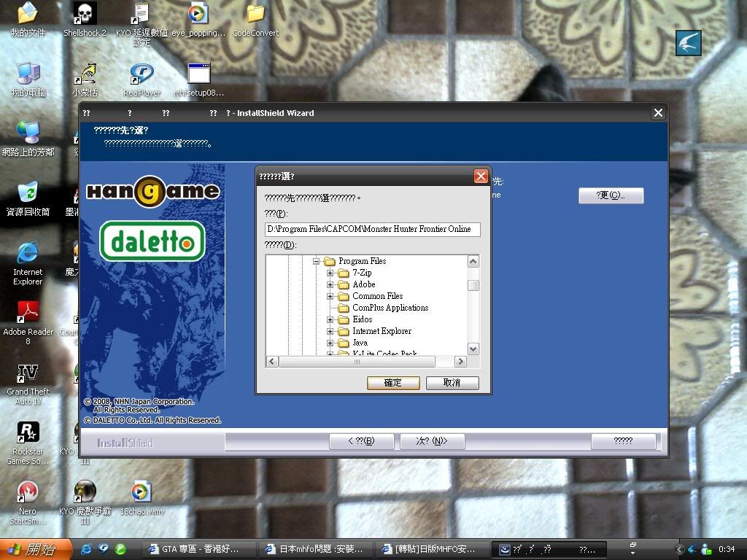Image resolution: width=747 pixels, height=560 pixels.
Task: Open the KYO 延遲數值設定 shortcut
Action: pyautogui.click(x=142, y=24)
